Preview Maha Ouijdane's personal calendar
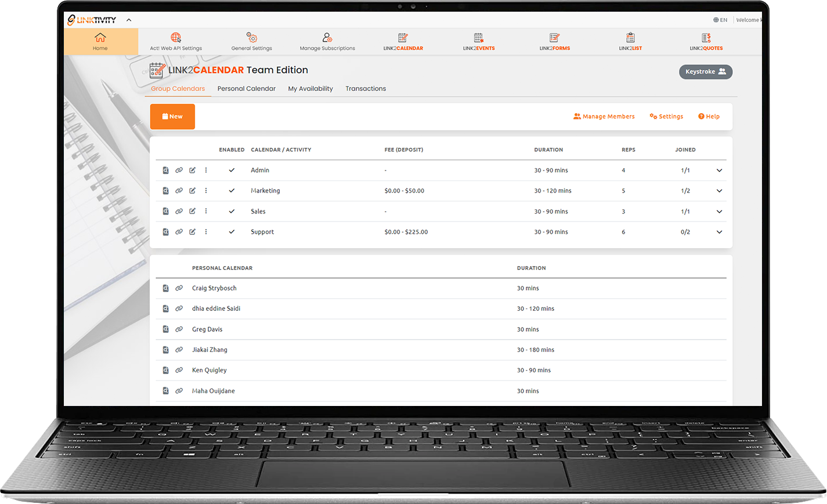 point(165,391)
